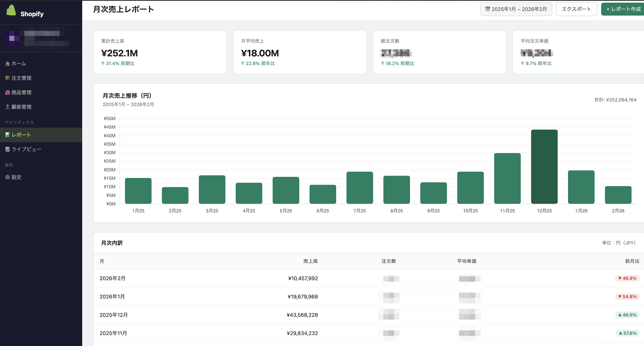Switch to ライブビュー in the sidebar

click(x=26, y=149)
